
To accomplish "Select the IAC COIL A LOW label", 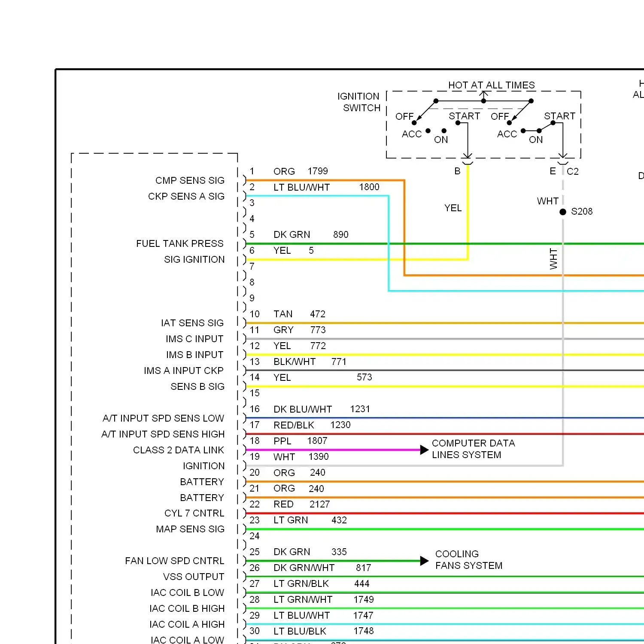I will 187,640.
